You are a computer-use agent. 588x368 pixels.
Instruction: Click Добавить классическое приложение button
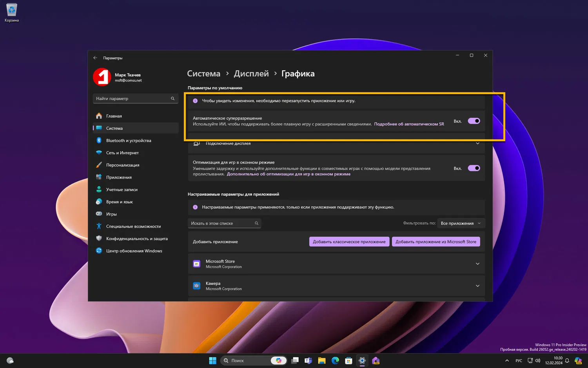pos(349,242)
